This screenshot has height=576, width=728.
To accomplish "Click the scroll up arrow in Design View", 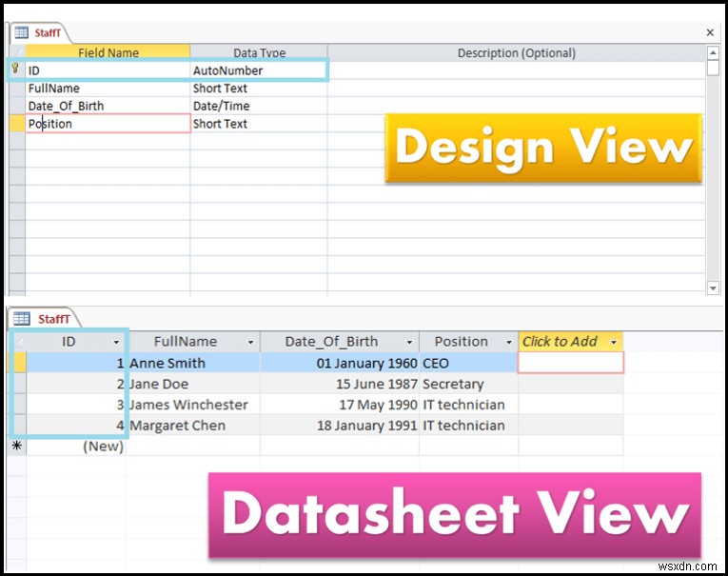I will pos(713,52).
